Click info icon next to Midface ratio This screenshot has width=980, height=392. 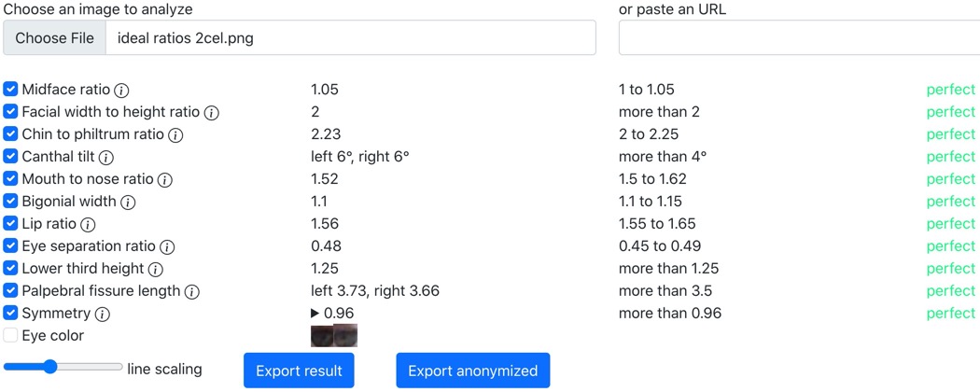[x=121, y=91]
